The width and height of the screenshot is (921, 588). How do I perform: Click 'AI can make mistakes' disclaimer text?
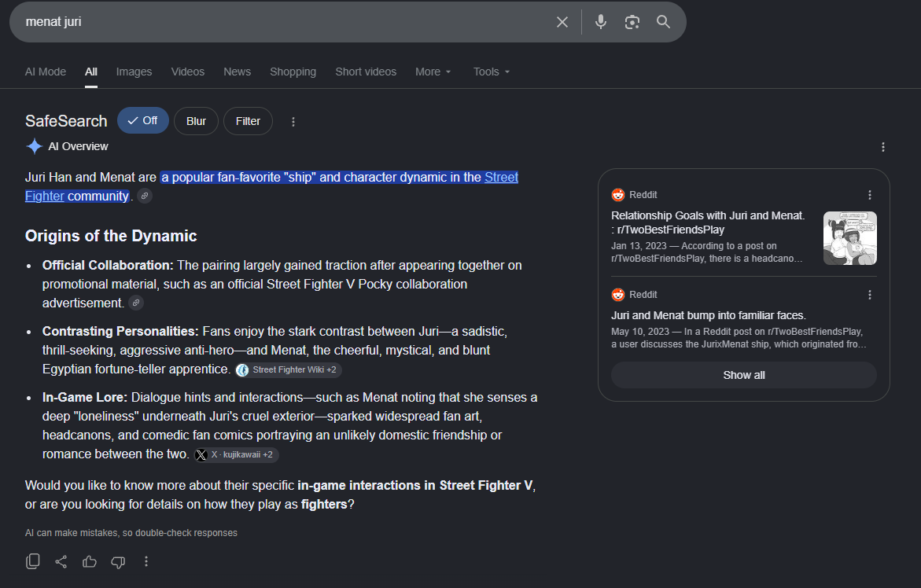(x=131, y=533)
